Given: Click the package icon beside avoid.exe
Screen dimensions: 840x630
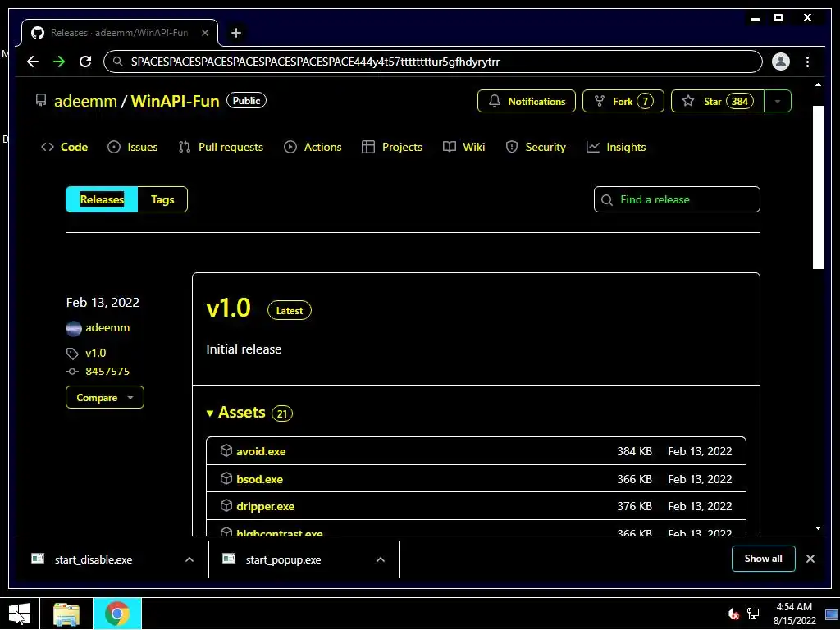Looking at the screenshot, I should [x=226, y=450].
